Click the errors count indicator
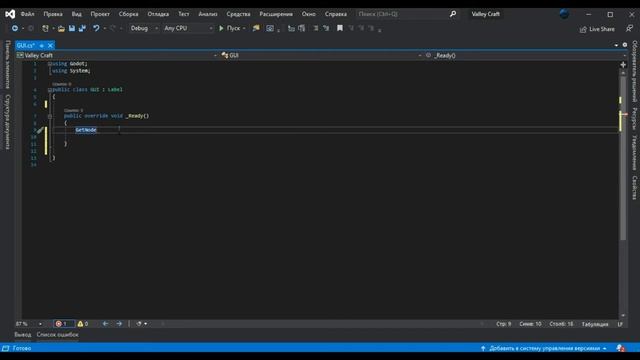This screenshot has height=360, width=640. (x=64, y=324)
